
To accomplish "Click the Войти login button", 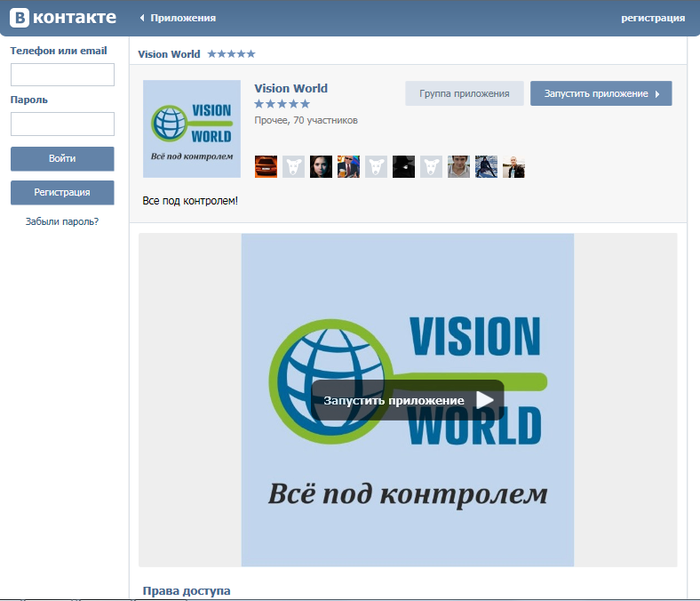I will (62, 158).
